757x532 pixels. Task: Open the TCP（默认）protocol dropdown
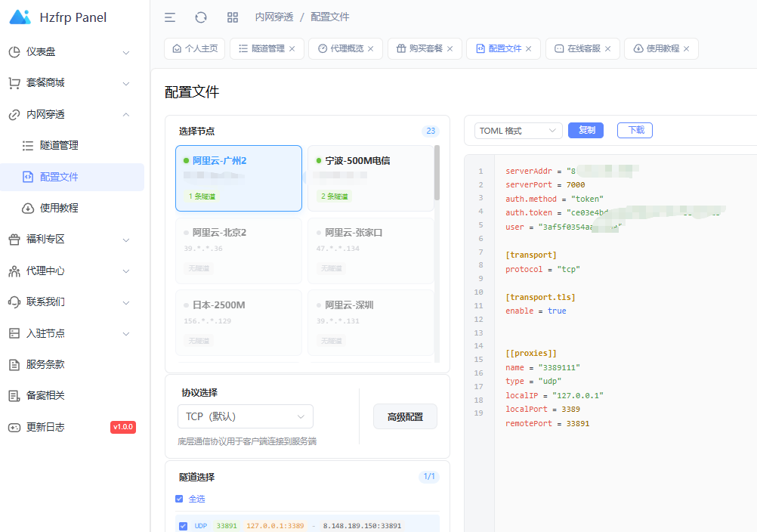[x=246, y=416]
